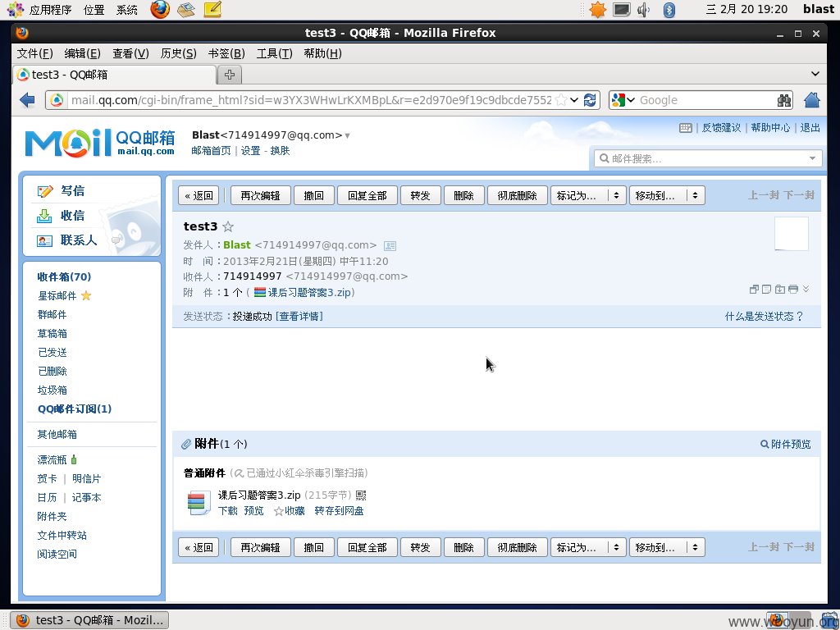840x630 pixels.
Task: Toggle star on 星标邮件 folder
Action: tap(85, 295)
